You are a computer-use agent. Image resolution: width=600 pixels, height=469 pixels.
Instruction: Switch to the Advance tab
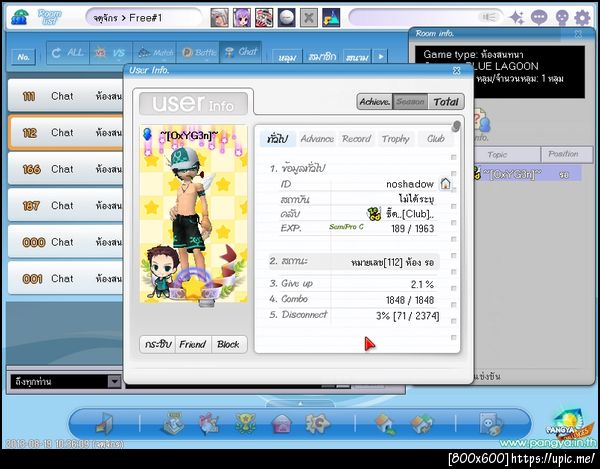pos(317,138)
